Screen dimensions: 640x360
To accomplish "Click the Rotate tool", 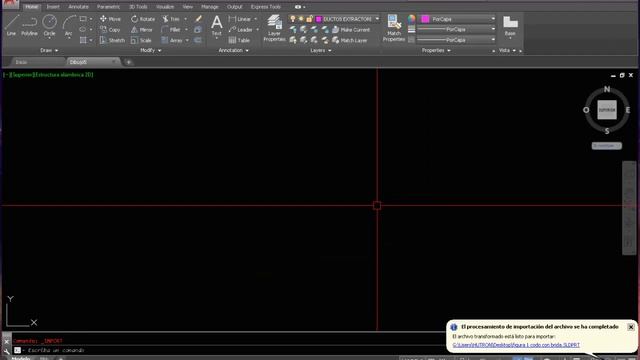I will (142, 19).
